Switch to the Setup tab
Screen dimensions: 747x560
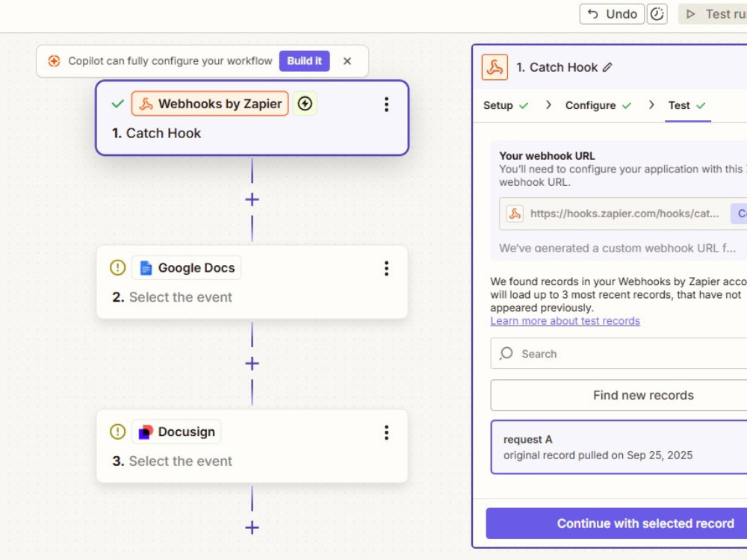point(506,105)
